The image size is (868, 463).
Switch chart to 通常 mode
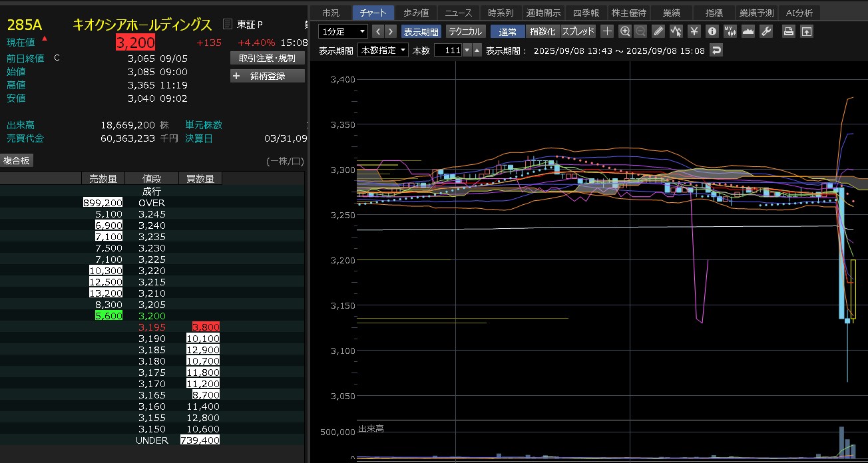click(507, 31)
